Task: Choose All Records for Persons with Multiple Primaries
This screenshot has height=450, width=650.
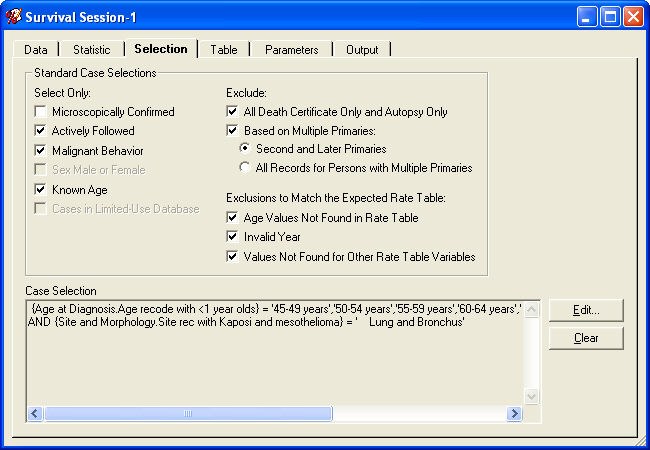Action: [246, 168]
